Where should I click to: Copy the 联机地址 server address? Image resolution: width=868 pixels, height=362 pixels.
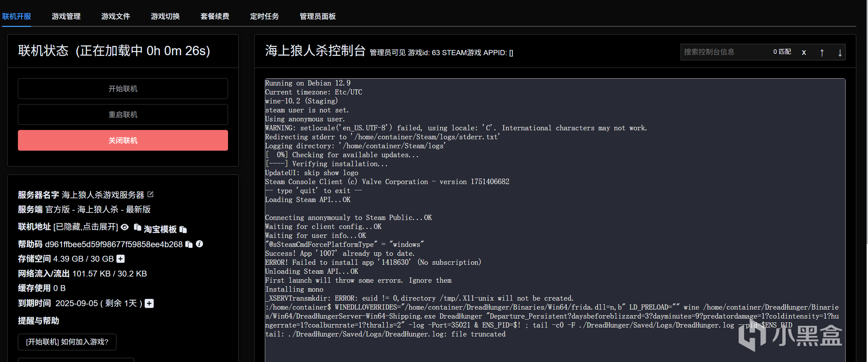137,227
